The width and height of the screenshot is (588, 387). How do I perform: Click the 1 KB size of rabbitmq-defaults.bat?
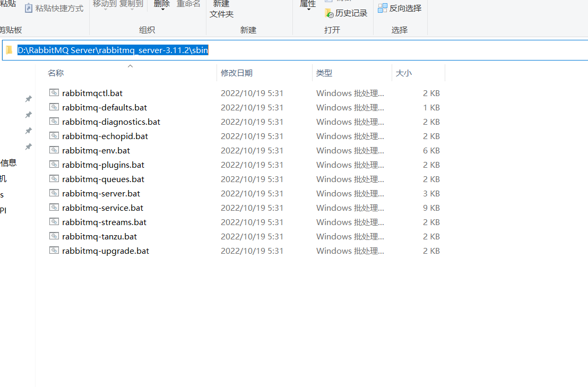pyautogui.click(x=431, y=108)
